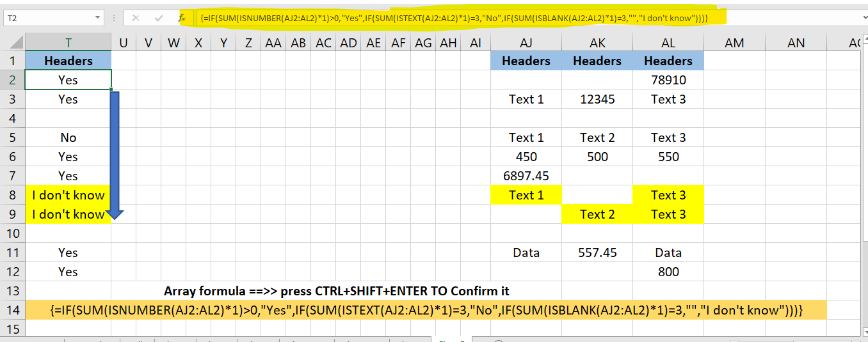Click the Headers cell in column AL

click(668, 61)
